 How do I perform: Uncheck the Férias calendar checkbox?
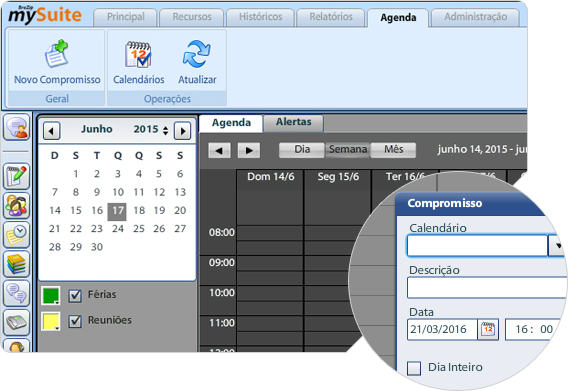coord(75,296)
